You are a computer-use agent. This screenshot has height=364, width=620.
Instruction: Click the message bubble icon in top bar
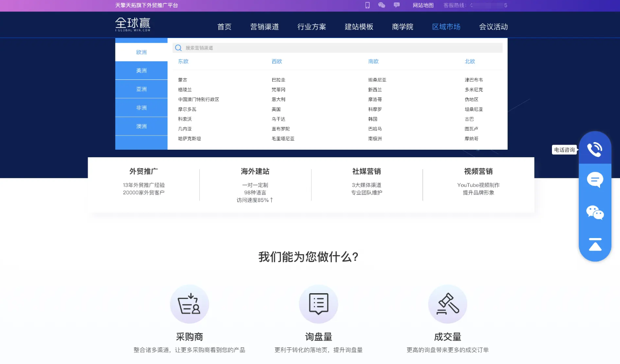tap(397, 5)
